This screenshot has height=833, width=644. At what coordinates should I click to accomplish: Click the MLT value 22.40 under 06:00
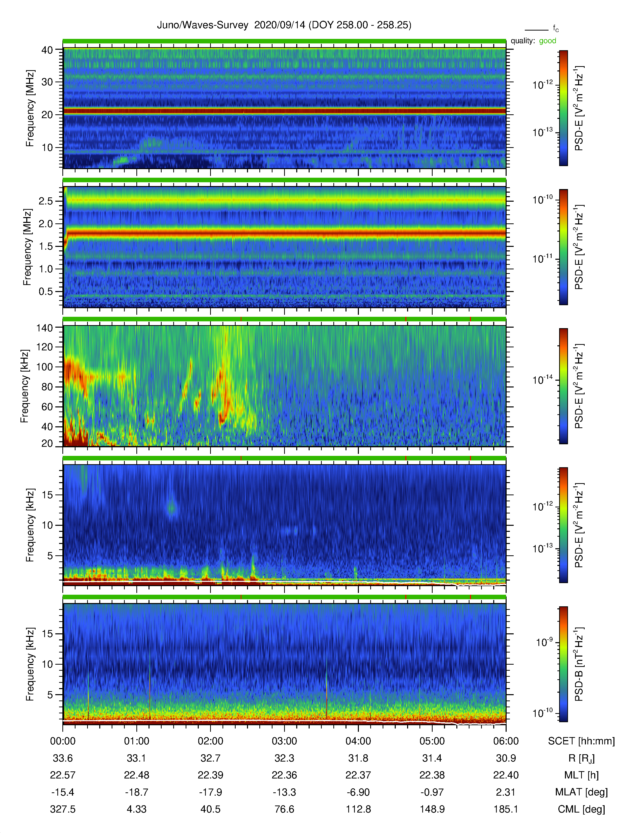(x=506, y=775)
